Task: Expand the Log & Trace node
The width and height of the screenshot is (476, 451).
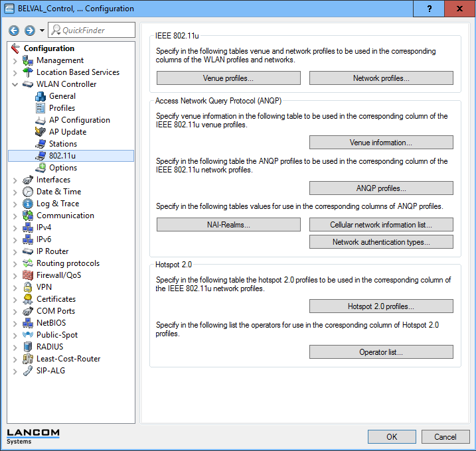Action: coord(15,204)
